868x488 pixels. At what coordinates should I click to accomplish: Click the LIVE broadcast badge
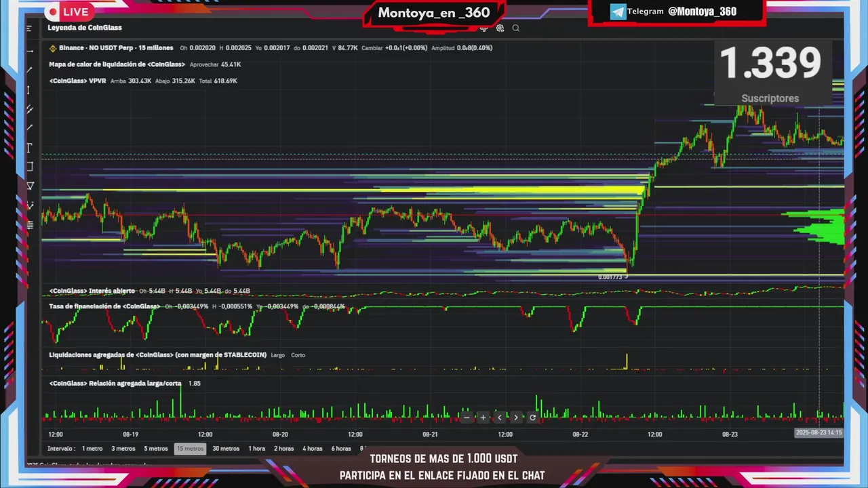pyautogui.click(x=68, y=12)
